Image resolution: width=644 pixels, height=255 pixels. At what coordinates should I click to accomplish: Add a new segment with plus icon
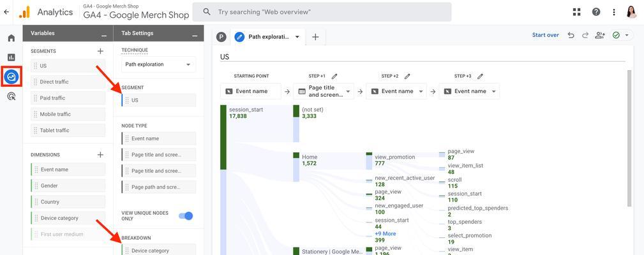100,51
